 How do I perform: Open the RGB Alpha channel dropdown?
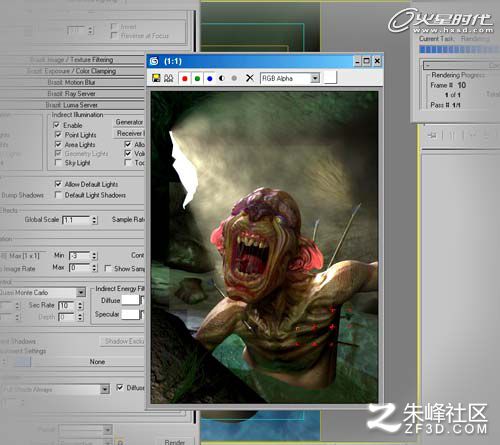(290, 78)
